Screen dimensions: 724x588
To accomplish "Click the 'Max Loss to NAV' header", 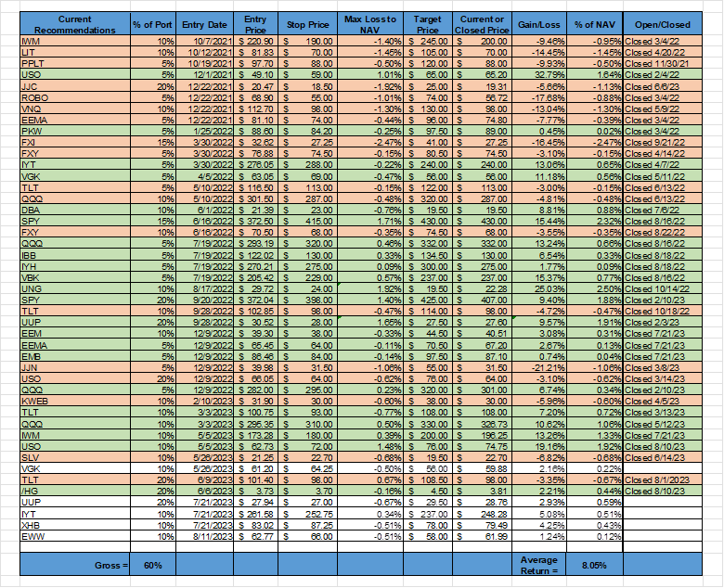I will (370, 24).
